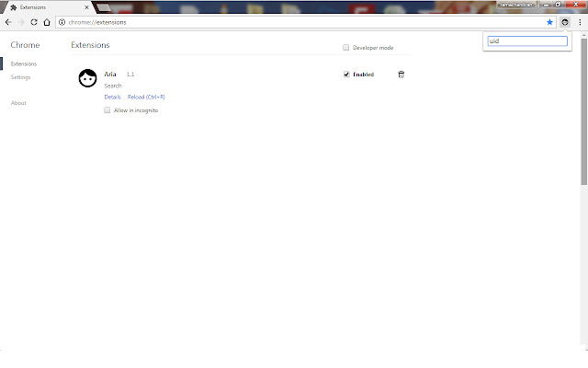Click the Aria extension name

[110, 74]
